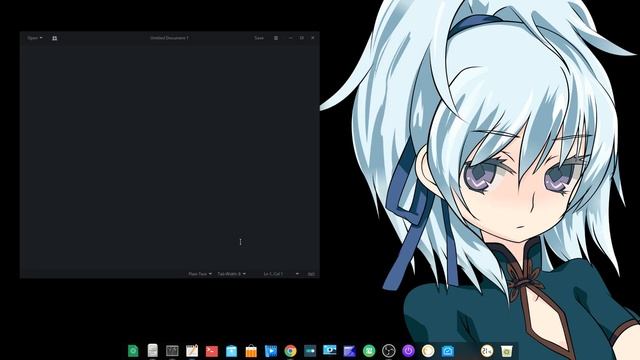
Task: Open the orange app store bag icon
Action: click(251, 351)
